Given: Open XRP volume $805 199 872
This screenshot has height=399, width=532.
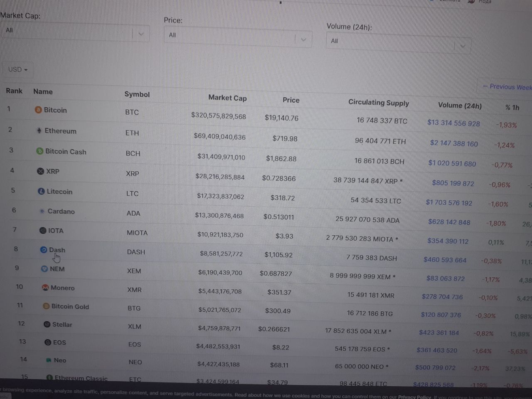Looking at the screenshot, I should coord(453,183).
